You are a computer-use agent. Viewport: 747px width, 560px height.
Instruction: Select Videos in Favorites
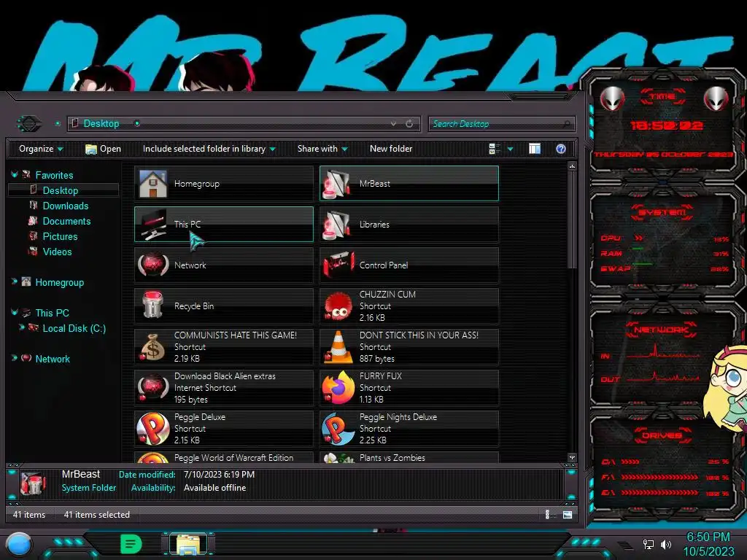coord(57,252)
